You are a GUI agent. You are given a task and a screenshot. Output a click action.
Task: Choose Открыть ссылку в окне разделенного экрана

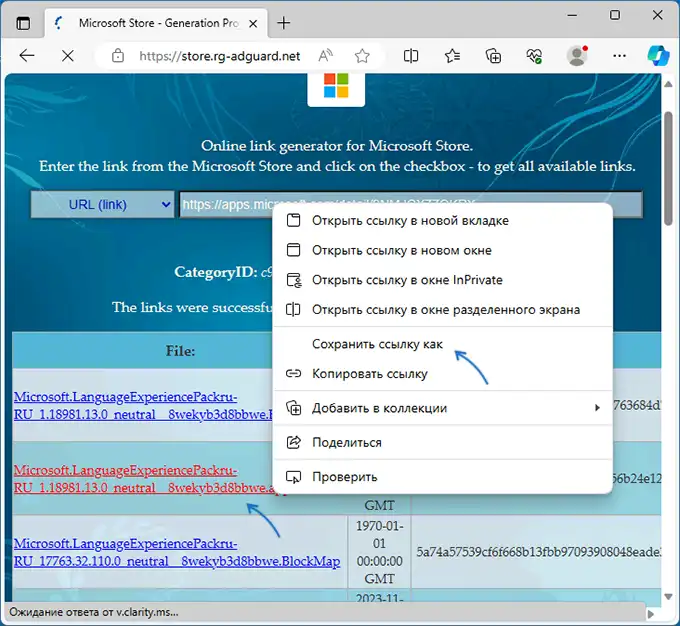443,310
